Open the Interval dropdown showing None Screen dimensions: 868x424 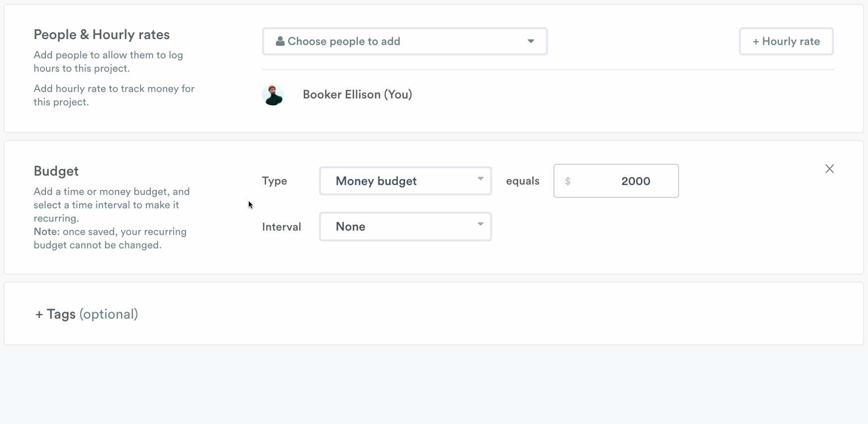pos(405,226)
